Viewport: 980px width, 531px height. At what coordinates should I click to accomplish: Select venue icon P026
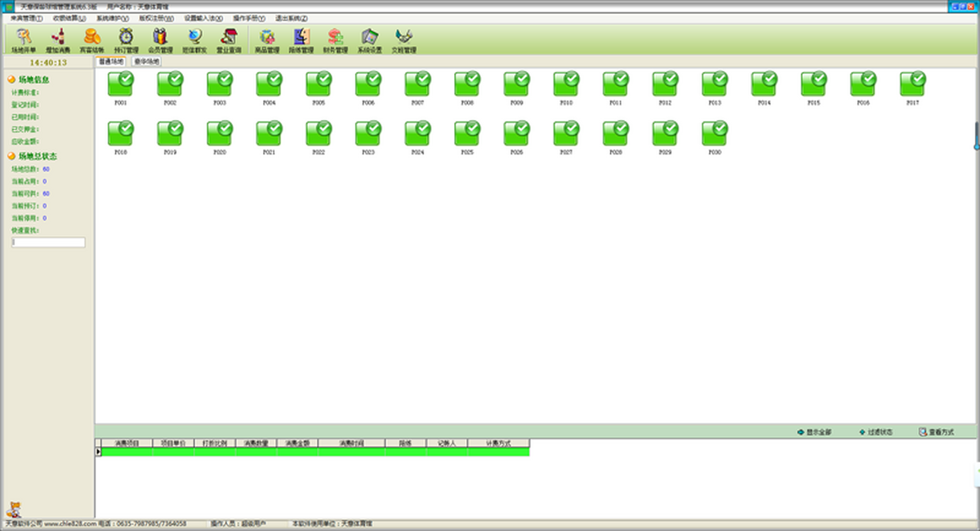pos(517,134)
